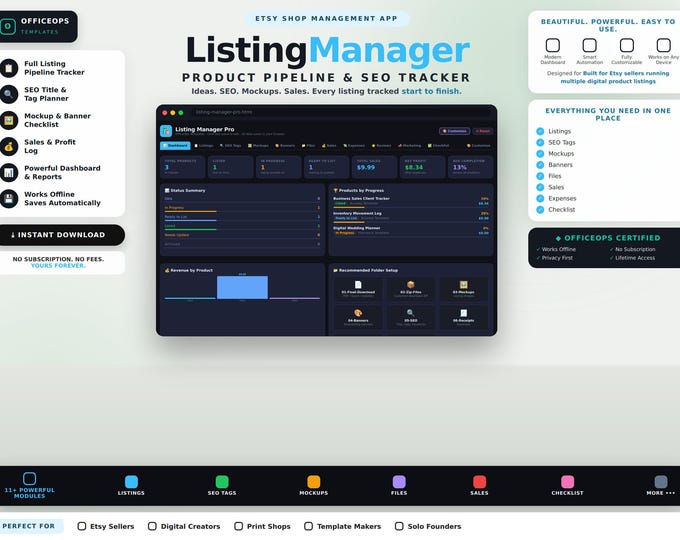Click the Powerful Dashboard & Reports chart icon
680x540 pixels.
(9, 173)
